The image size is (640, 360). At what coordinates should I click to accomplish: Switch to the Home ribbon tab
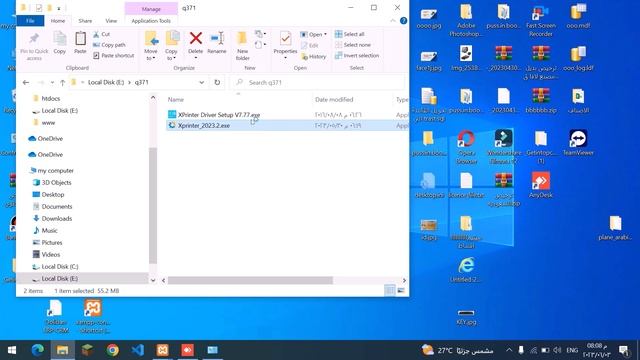point(58,21)
